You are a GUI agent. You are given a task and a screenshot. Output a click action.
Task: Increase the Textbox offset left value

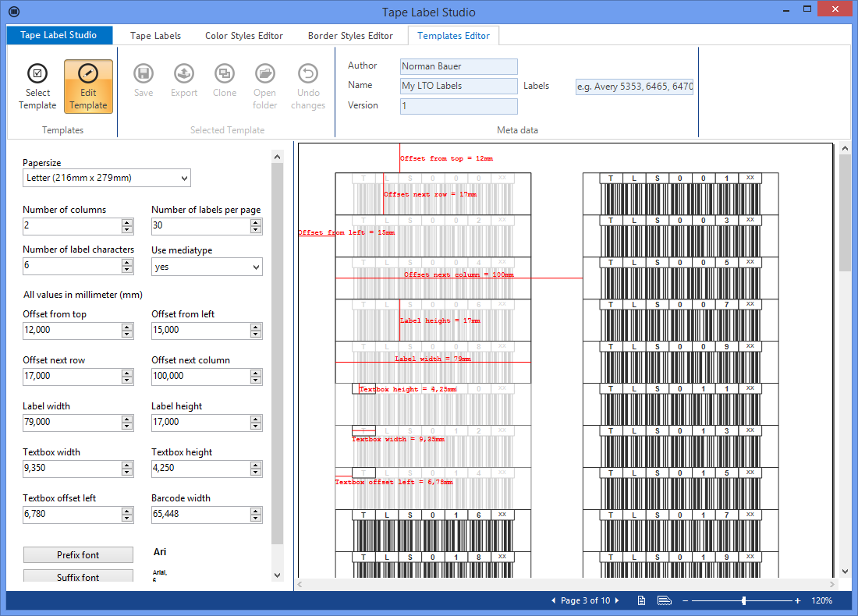click(x=127, y=511)
